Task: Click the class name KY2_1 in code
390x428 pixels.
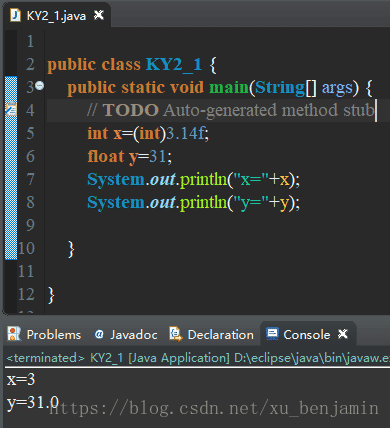Action: click(x=174, y=64)
